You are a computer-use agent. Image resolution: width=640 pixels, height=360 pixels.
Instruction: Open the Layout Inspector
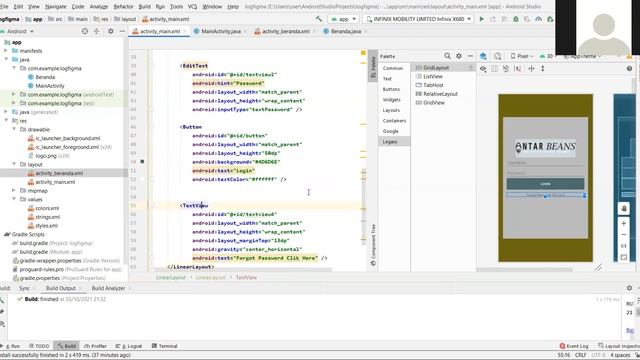[618, 346]
